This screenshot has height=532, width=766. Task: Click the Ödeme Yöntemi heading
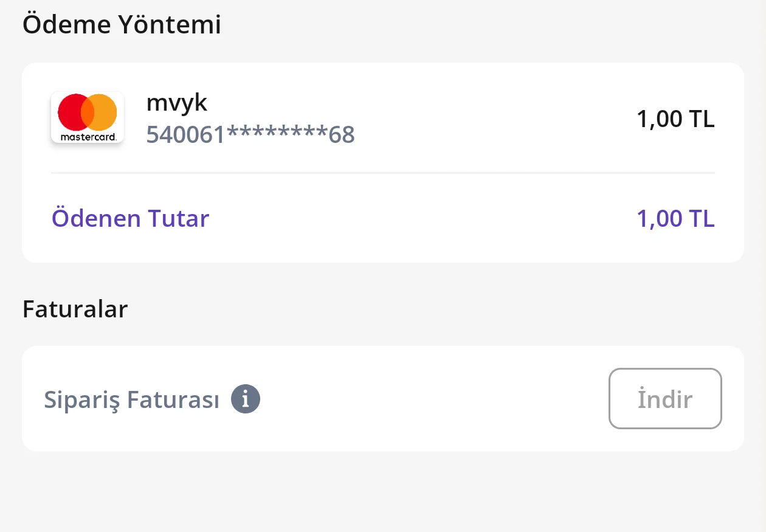click(x=122, y=25)
